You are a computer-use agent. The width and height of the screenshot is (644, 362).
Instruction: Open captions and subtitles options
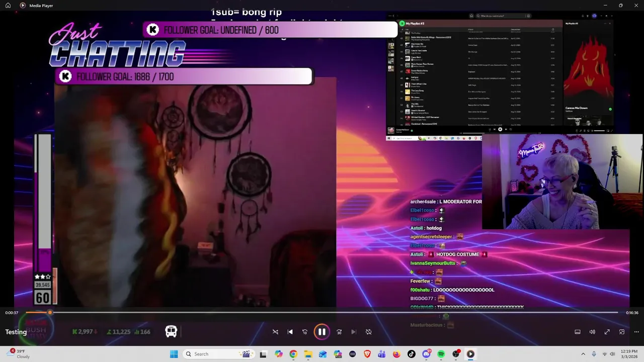578,332
